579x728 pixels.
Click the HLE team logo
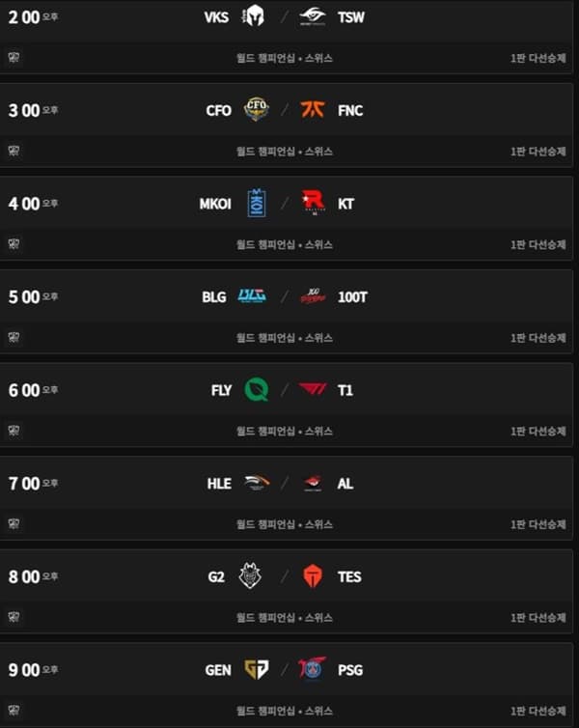click(256, 483)
